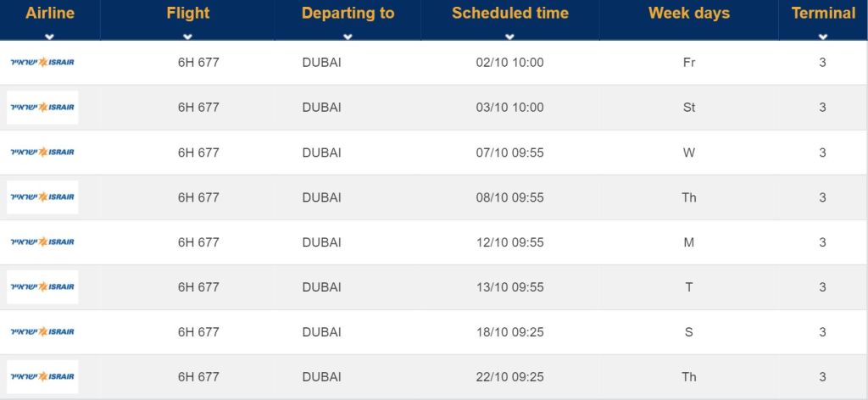Expand the arrow under Terminal header
This screenshot has width=868, height=400.
tap(823, 36)
